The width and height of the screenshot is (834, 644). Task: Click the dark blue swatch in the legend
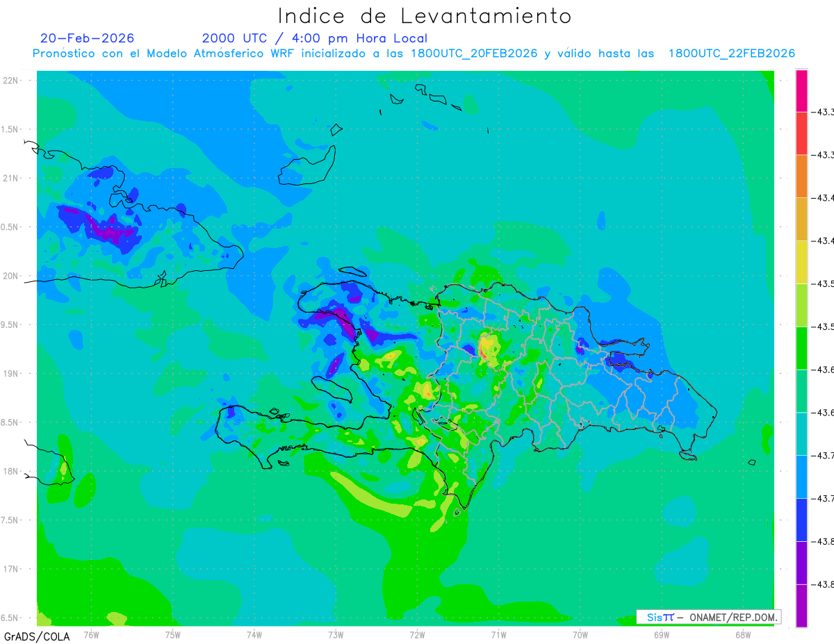coord(801,520)
